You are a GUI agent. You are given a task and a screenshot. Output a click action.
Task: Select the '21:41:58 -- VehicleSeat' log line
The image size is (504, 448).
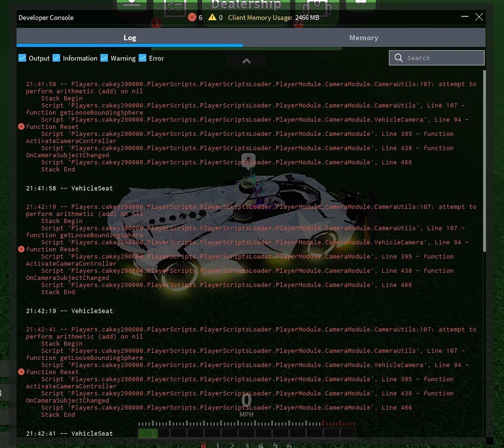(69, 188)
